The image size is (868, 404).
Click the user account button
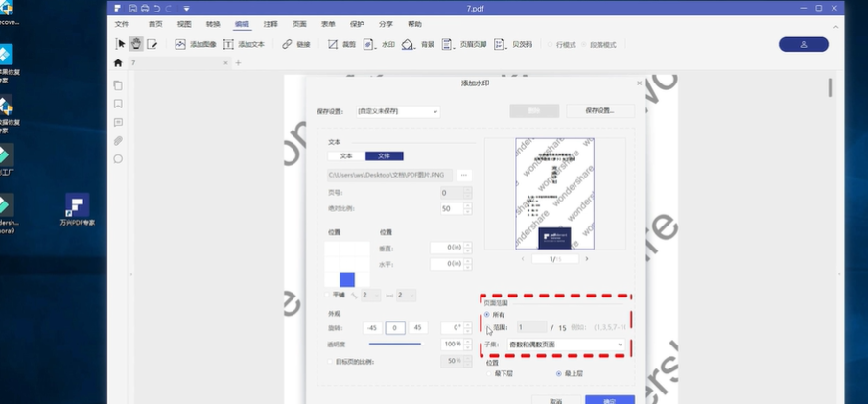(803, 44)
